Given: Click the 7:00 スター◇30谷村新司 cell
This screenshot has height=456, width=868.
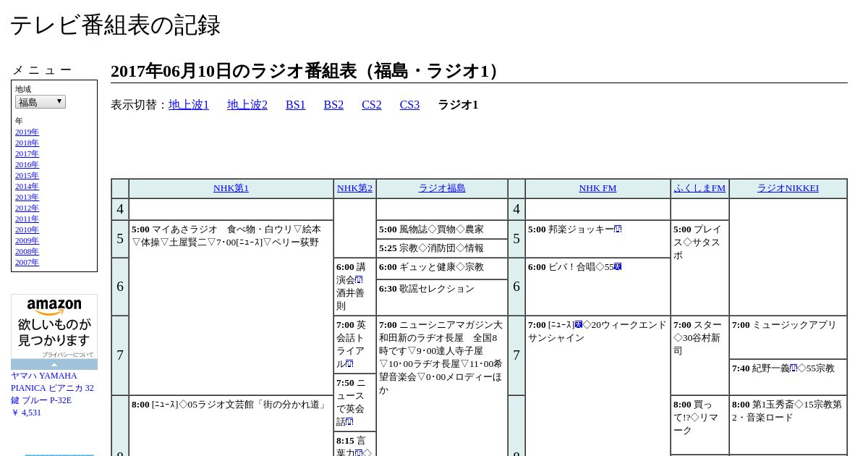Looking at the screenshot, I should point(699,355).
